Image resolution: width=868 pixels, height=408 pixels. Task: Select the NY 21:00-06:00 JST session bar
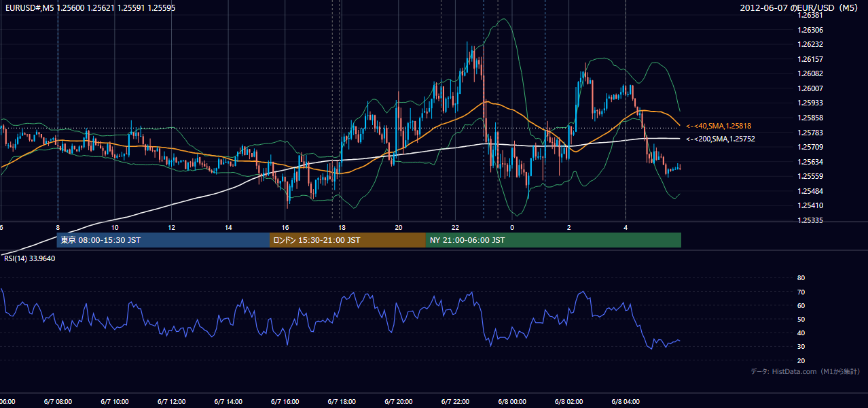pos(554,240)
